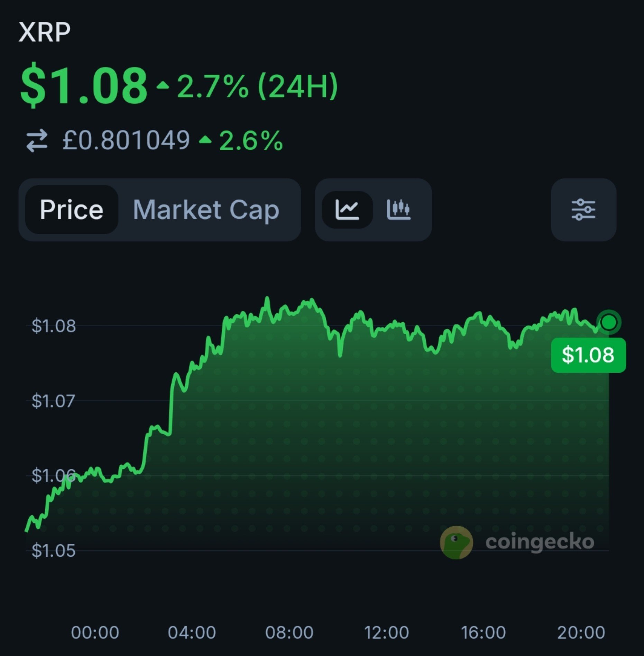
Task: Click the XRP coin title
Action: tap(45, 32)
